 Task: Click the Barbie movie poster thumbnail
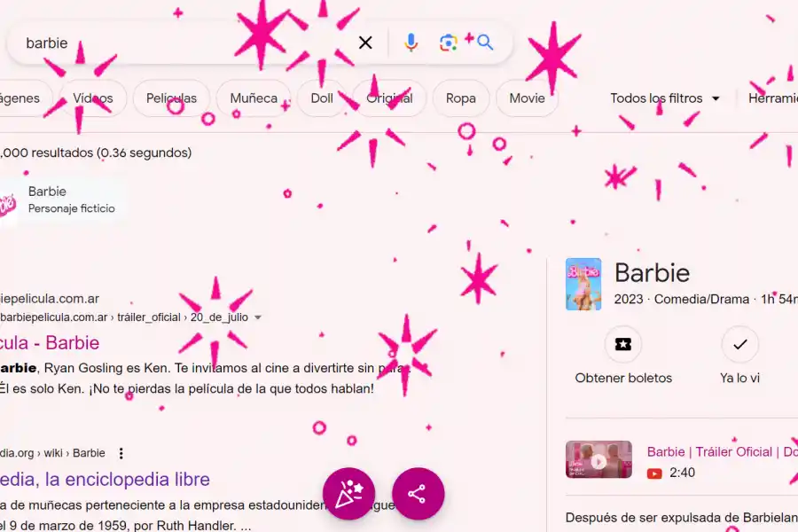(x=583, y=284)
